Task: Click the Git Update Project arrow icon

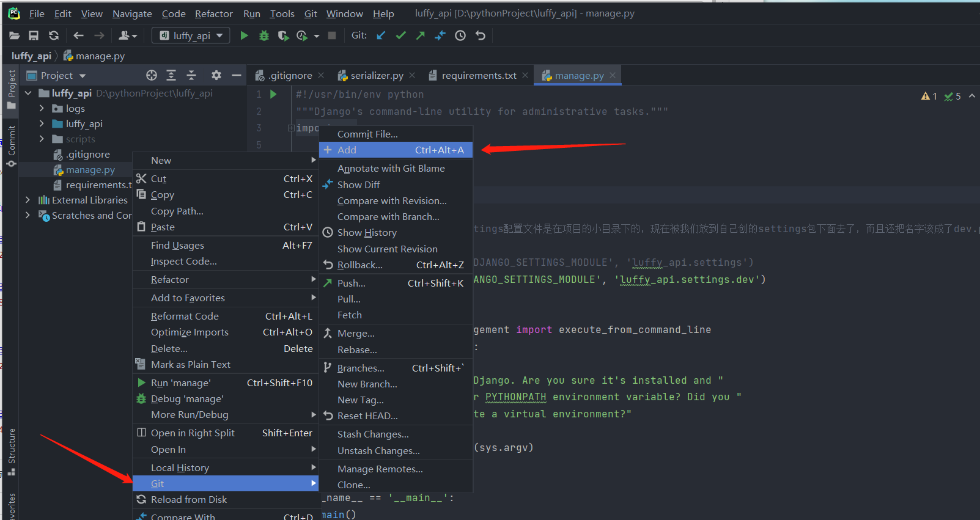Action: point(381,35)
